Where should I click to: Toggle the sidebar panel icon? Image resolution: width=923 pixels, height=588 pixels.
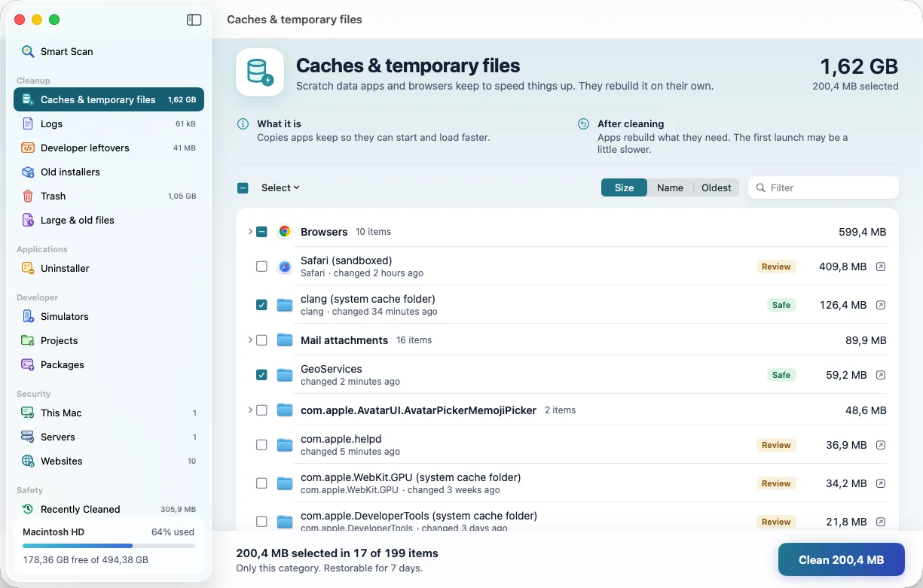pyautogui.click(x=194, y=20)
